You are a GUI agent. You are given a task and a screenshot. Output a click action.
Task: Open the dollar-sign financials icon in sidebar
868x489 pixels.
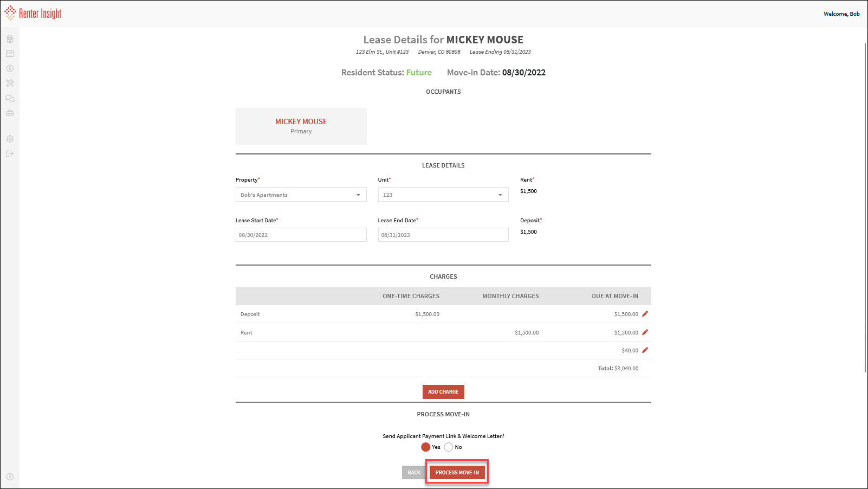coord(10,68)
